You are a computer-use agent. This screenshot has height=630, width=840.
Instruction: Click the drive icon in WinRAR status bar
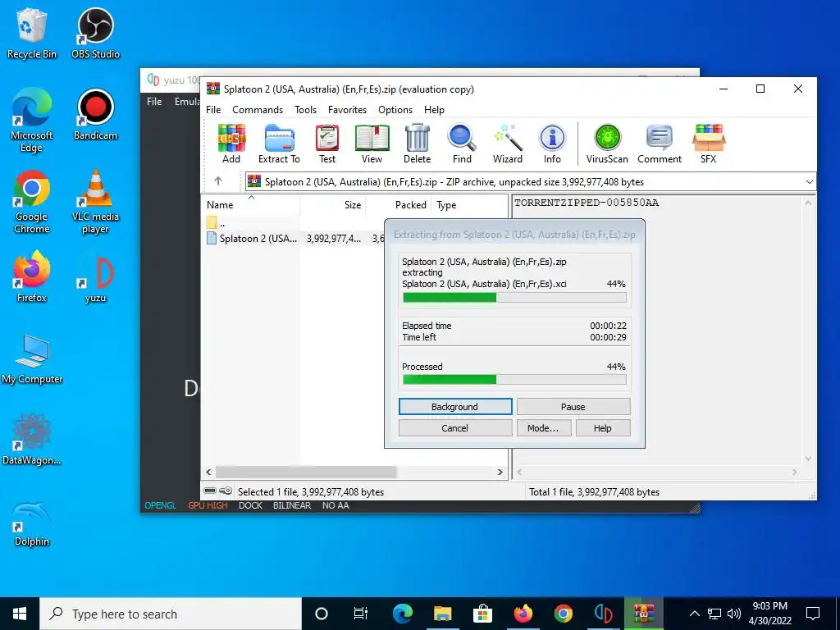click(x=210, y=491)
